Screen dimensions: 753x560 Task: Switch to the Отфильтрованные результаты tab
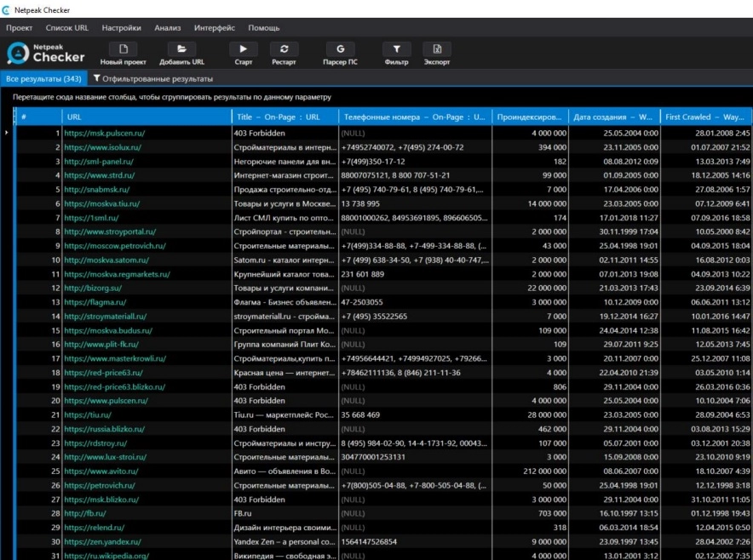[153, 78]
